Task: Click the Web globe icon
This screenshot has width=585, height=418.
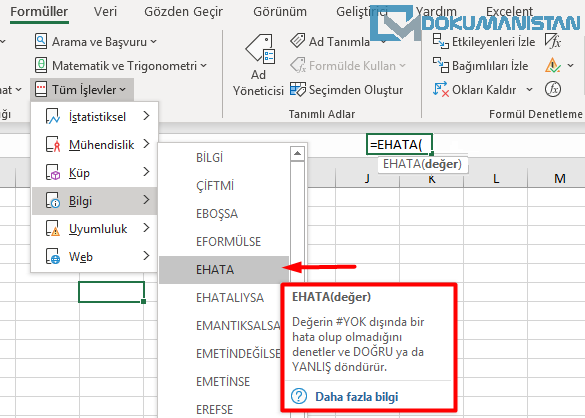Action: click(52, 256)
